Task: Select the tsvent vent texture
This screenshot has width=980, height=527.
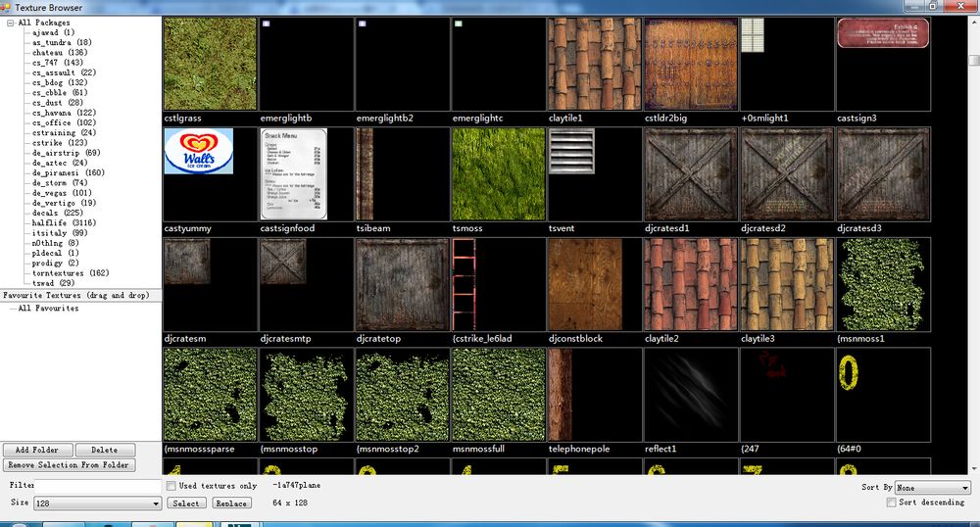Action: pyautogui.click(x=572, y=152)
